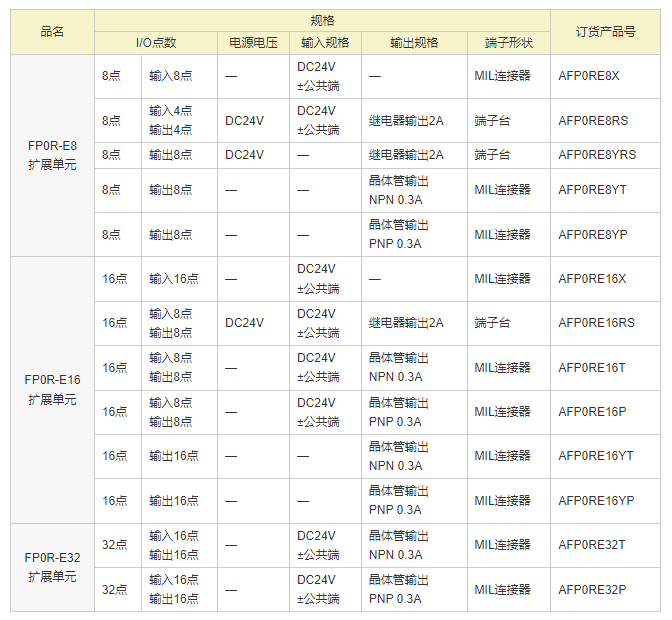
Task: Click 8点 in AFP0RE8YT row
Action: 111,190
